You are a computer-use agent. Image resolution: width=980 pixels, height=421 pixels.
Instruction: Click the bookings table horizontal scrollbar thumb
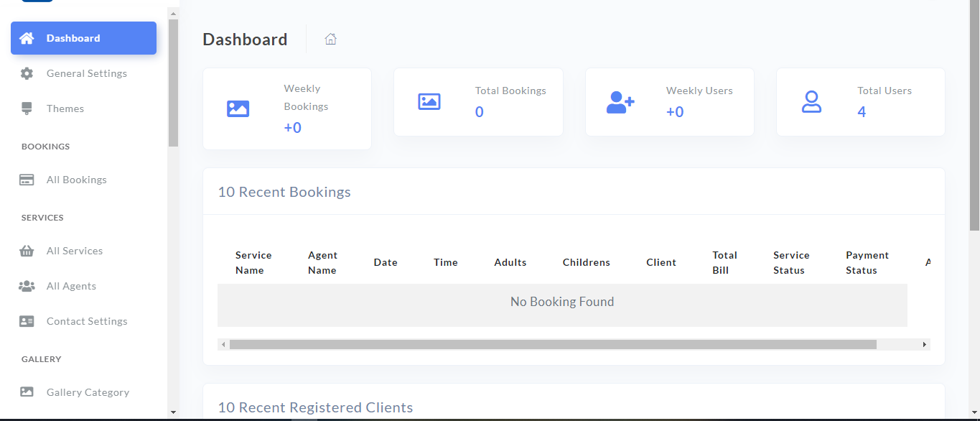pyautogui.click(x=553, y=345)
